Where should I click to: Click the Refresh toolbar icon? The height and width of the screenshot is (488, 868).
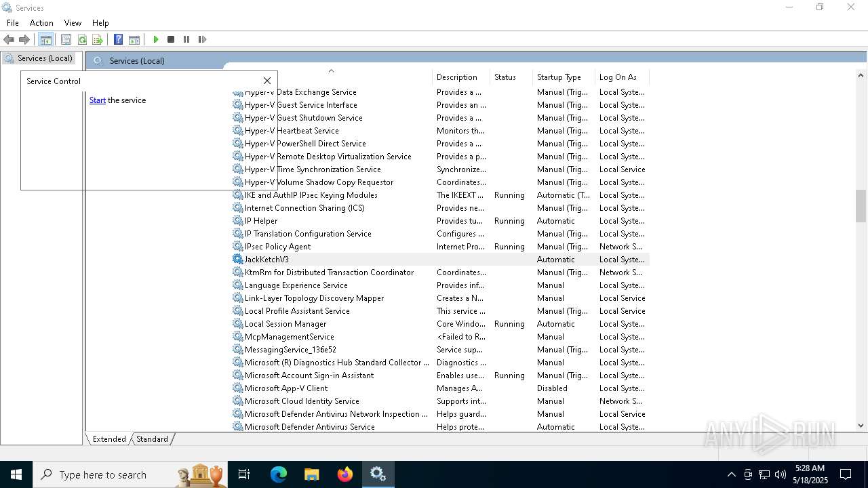[x=82, y=39]
